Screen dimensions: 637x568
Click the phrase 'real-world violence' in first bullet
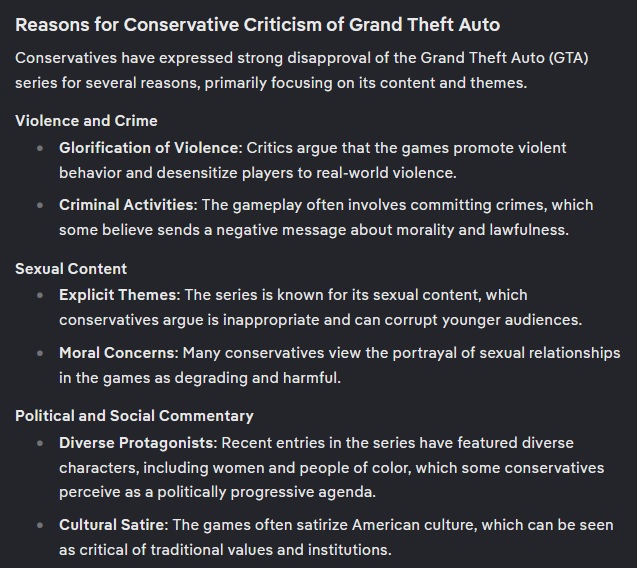(386, 173)
